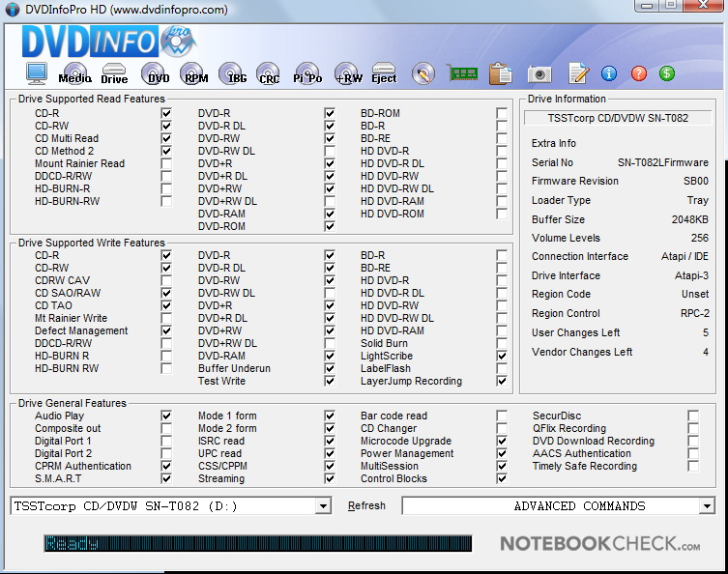Viewport: 728px width, 574px height.
Task: Open the RPM test icon
Action: coord(194,73)
